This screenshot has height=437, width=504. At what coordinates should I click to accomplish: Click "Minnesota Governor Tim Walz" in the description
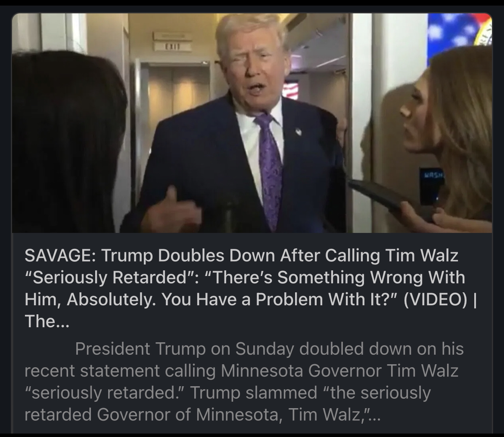339,371
